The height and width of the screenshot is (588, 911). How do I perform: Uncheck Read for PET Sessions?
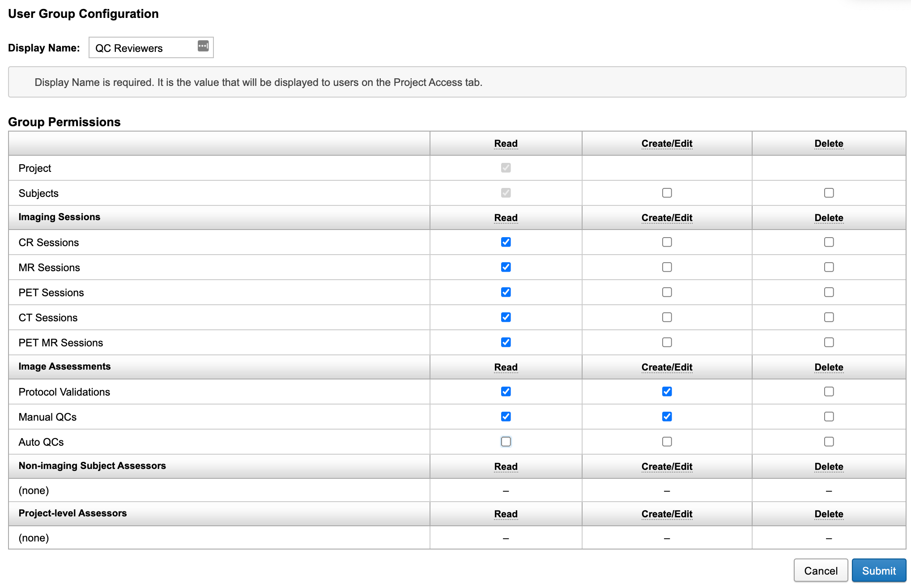(506, 292)
